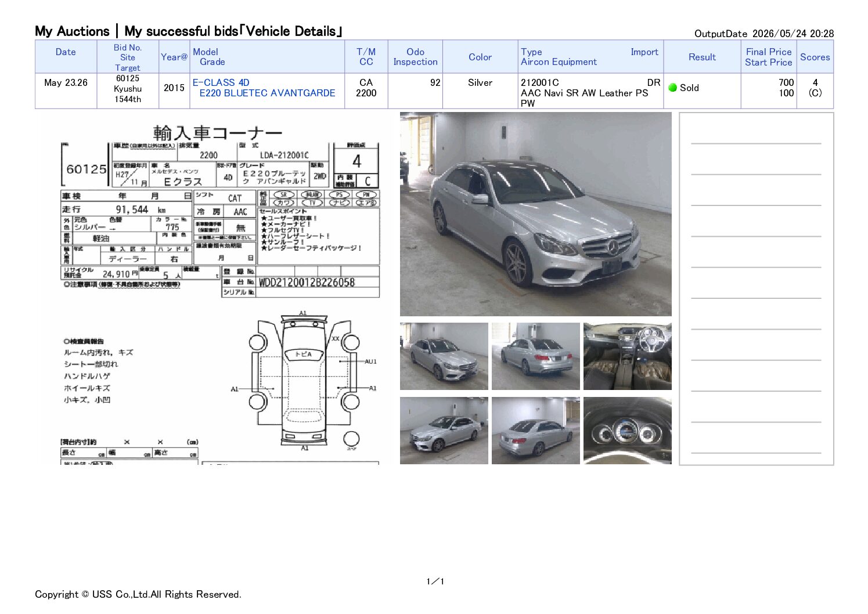Click the Import header label
The image size is (868, 614).
pyautogui.click(x=644, y=52)
